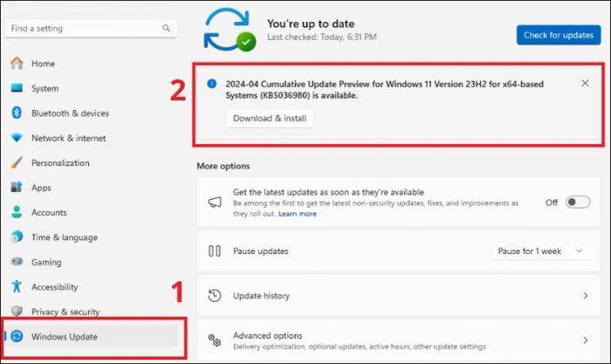611x364 pixels.
Task: Click the System monitor icon
Action: click(17, 87)
